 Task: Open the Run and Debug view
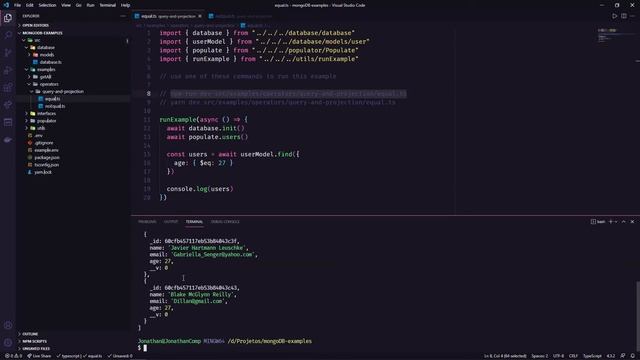[8, 70]
